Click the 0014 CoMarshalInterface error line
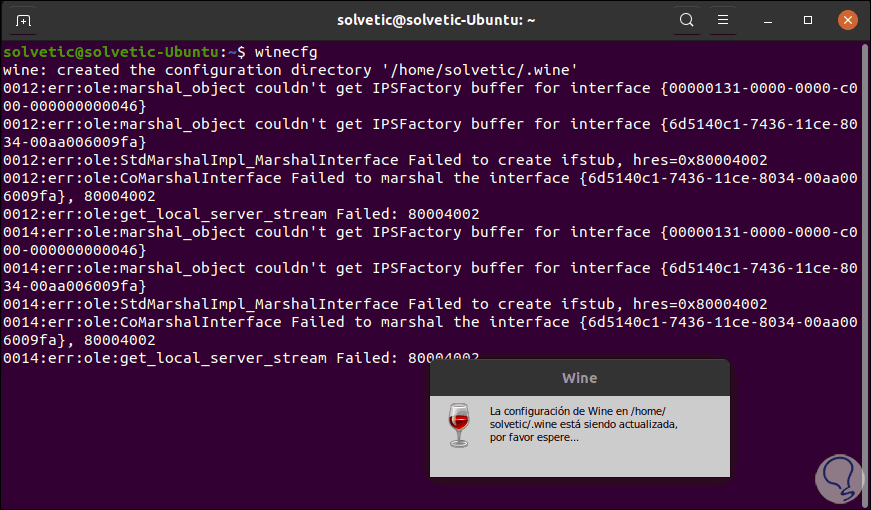The height and width of the screenshot is (510, 871). click(x=400, y=322)
